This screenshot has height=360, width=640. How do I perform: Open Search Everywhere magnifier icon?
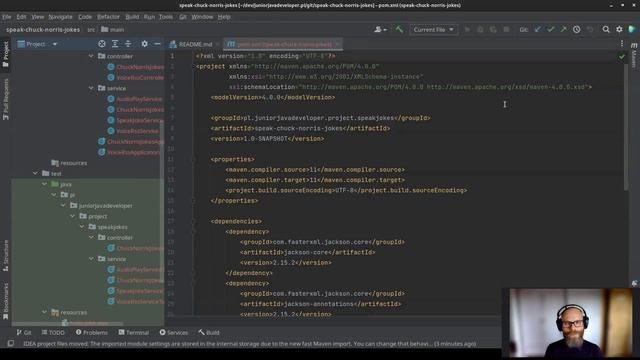(x=606, y=29)
